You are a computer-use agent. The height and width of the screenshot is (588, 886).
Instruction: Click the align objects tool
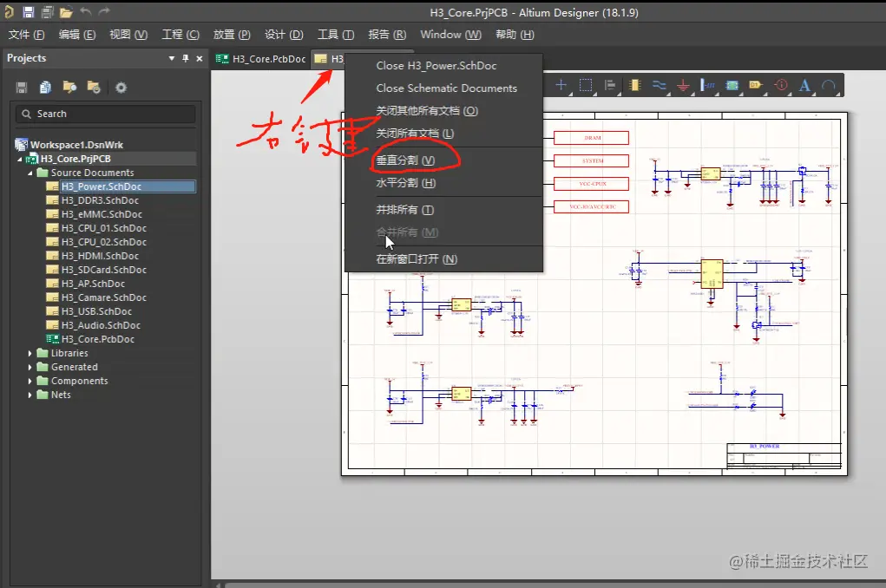pos(610,85)
